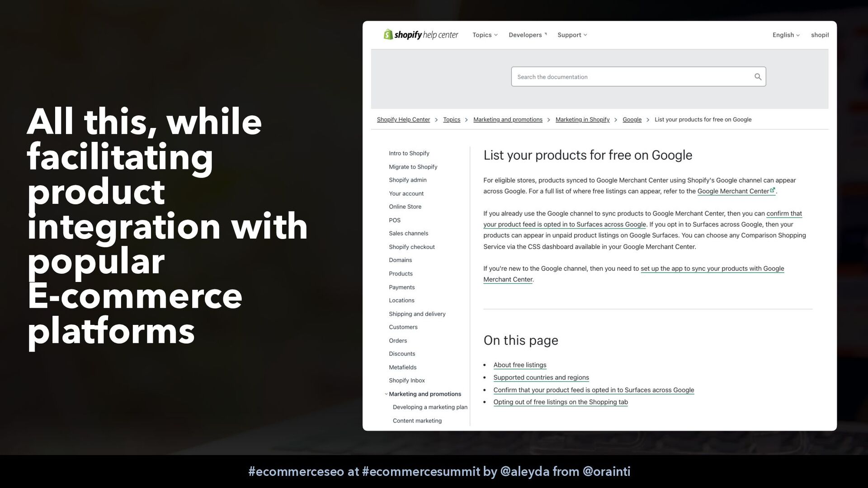Click the Shopify help center logo
This screenshot has height=488, width=868.
coord(420,35)
